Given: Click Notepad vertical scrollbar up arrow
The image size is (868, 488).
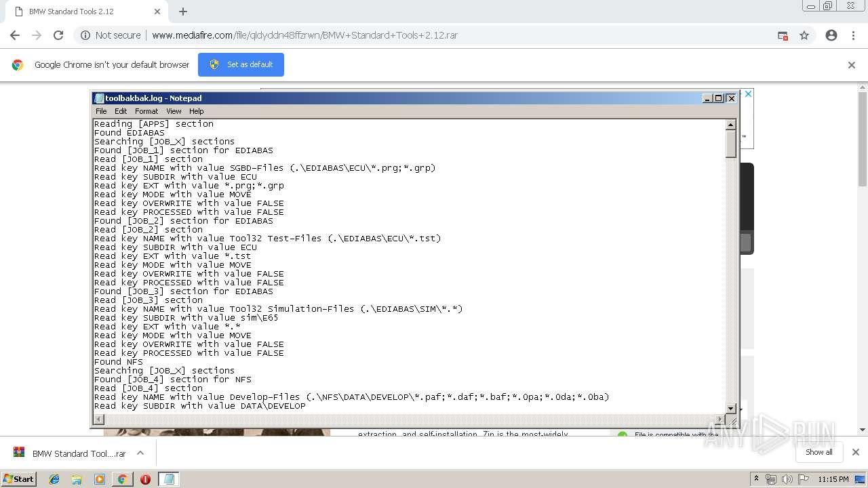Looking at the screenshot, I should (731, 125).
